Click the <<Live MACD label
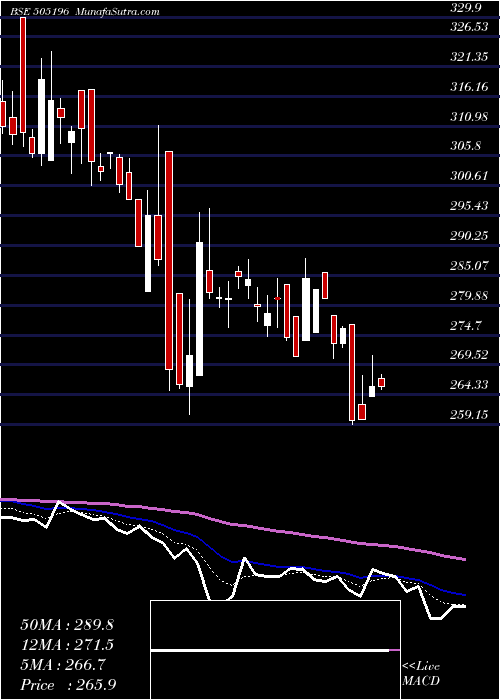This screenshot has width=500, height=700. click(421, 674)
